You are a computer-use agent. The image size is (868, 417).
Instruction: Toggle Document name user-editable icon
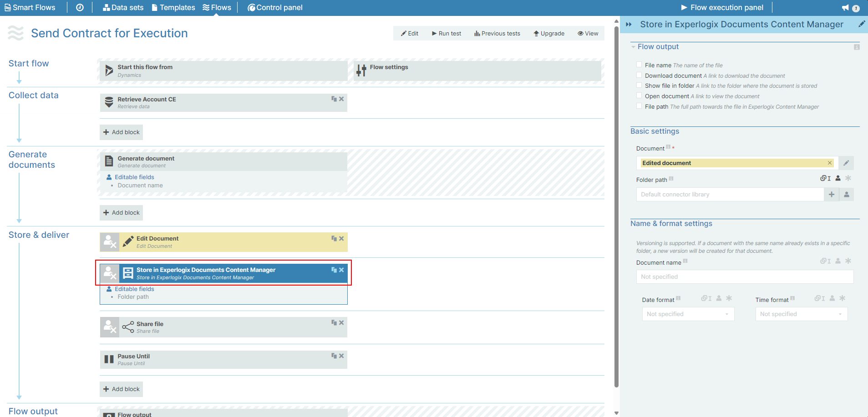pyautogui.click(x=838, y=261)
